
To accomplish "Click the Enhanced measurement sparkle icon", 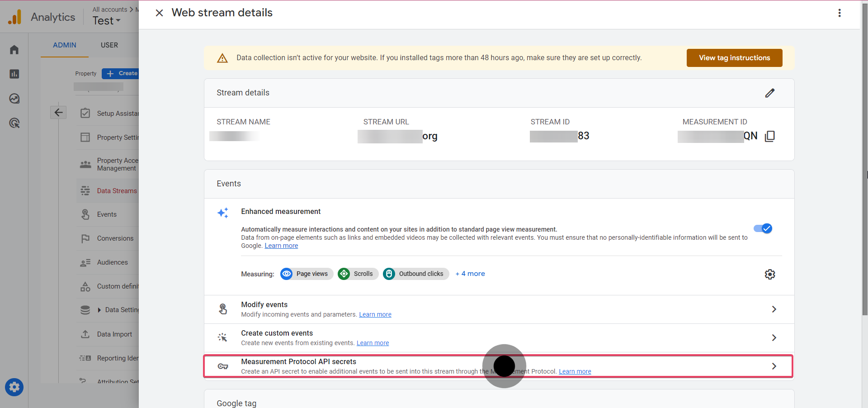I will click(x=223, y=213).
